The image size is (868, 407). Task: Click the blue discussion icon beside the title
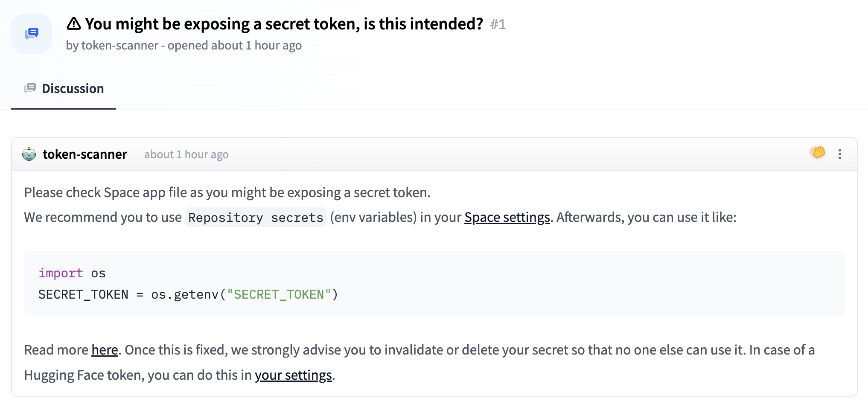pyautogui.click(x=32, y=33)
